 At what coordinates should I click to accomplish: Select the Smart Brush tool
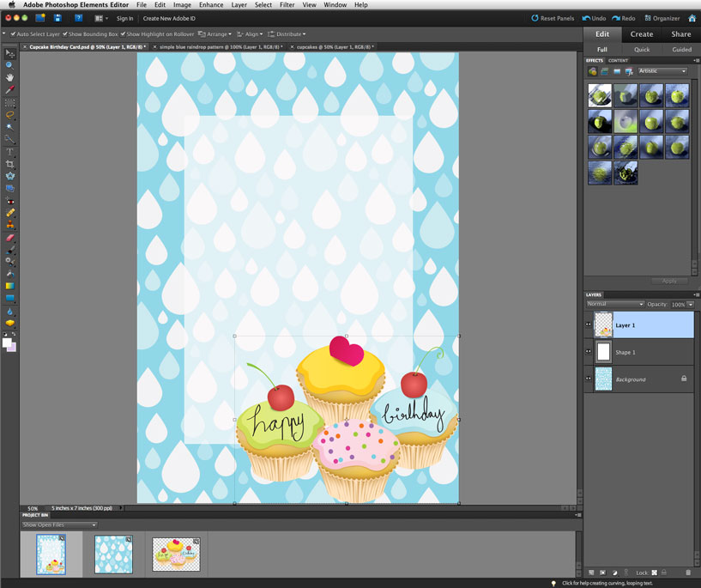click(9, 261)
